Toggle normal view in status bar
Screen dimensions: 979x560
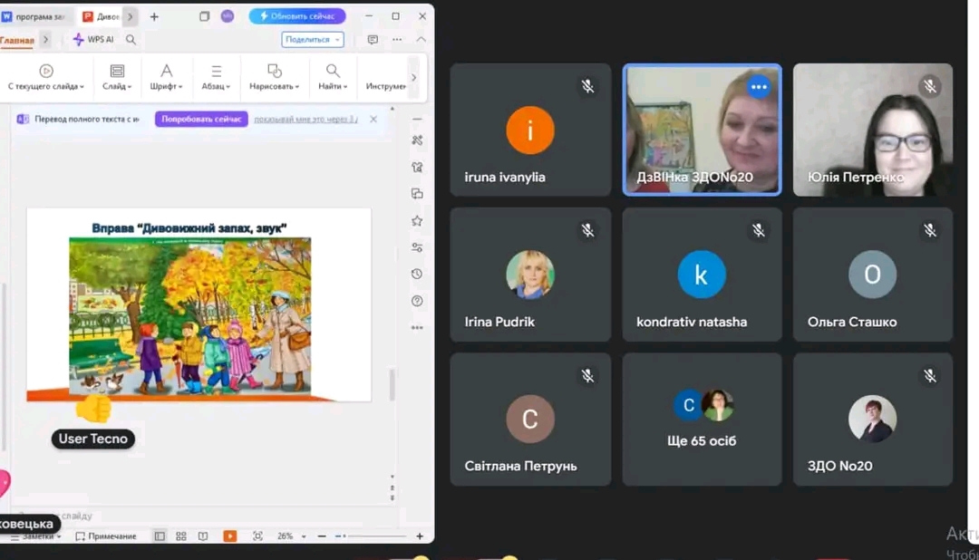160,536
